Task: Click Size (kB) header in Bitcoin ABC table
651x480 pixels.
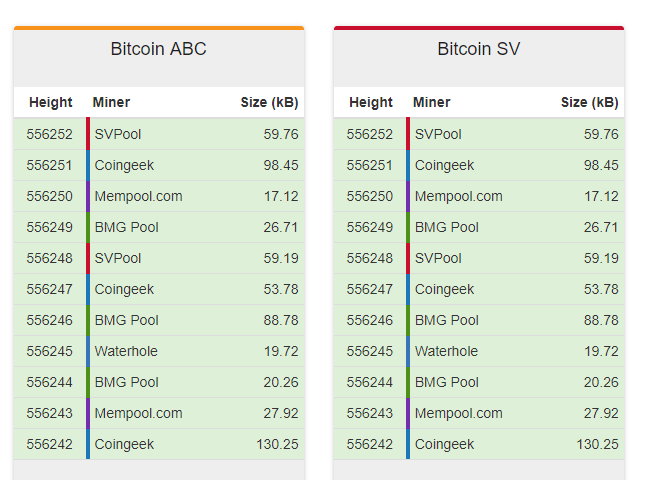Action: [x=269, y=102]
